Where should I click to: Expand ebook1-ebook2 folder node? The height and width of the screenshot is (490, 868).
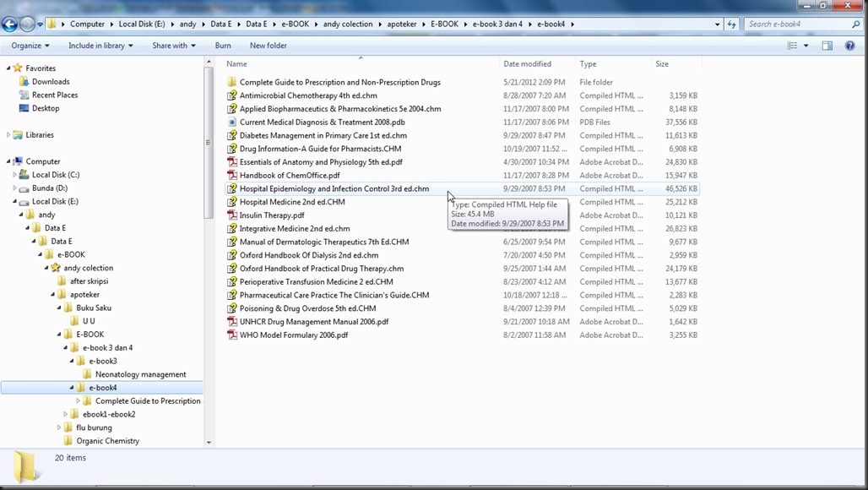point(65,414)
